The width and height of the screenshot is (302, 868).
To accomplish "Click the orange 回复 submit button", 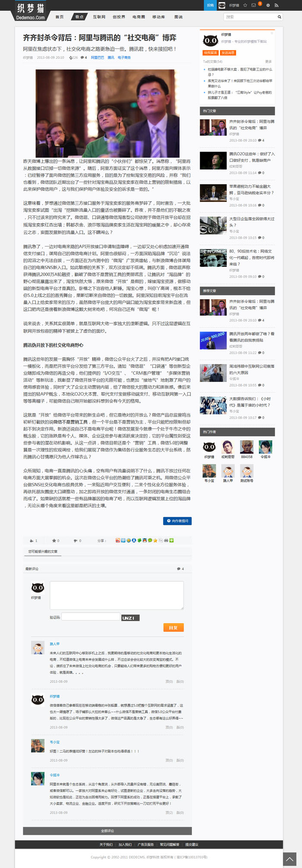I will (x=173, y=628).
